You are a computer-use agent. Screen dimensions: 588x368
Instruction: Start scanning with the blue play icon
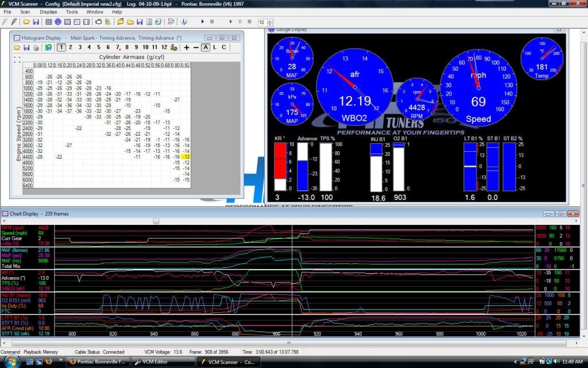tap(203, 22)
